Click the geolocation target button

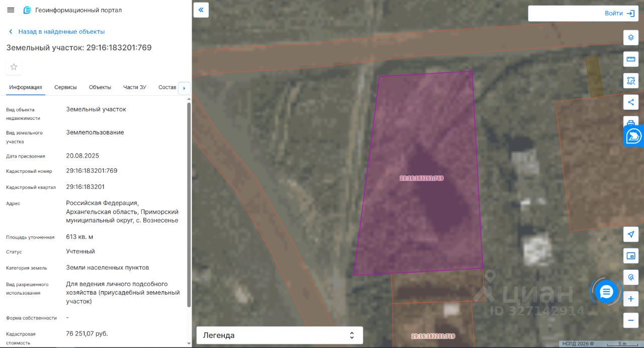(x=631, y=277)
